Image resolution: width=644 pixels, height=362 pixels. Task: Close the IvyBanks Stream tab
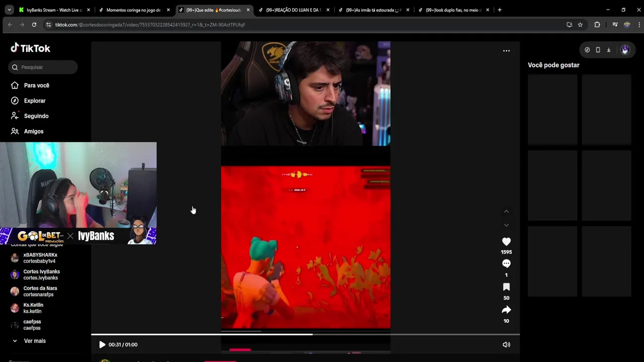tap(89, 10)
